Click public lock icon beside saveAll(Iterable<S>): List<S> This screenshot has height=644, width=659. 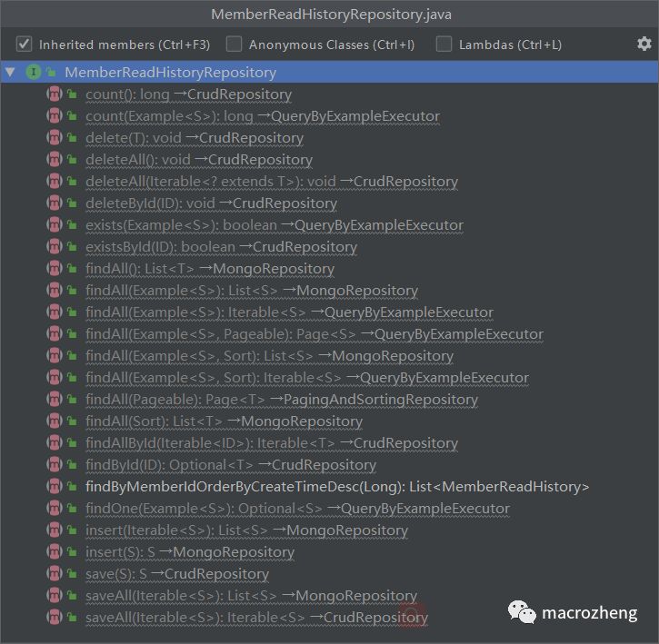click(73, 596)
